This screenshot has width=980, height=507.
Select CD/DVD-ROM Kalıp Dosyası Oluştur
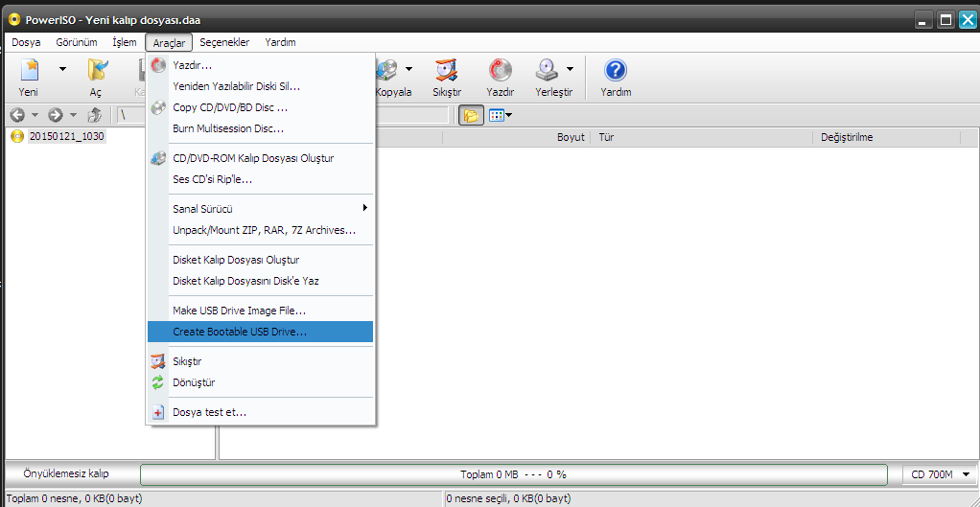coord(260,158)
